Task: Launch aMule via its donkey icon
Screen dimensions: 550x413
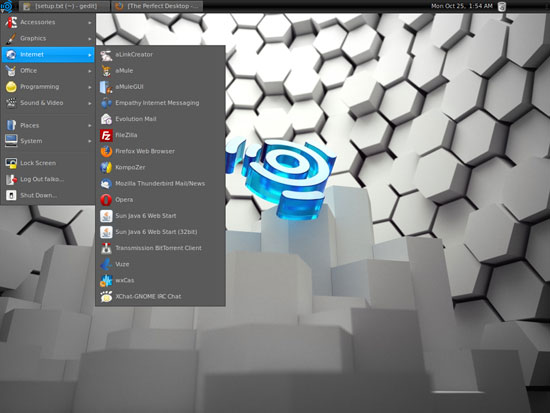Action: (106, 71)
